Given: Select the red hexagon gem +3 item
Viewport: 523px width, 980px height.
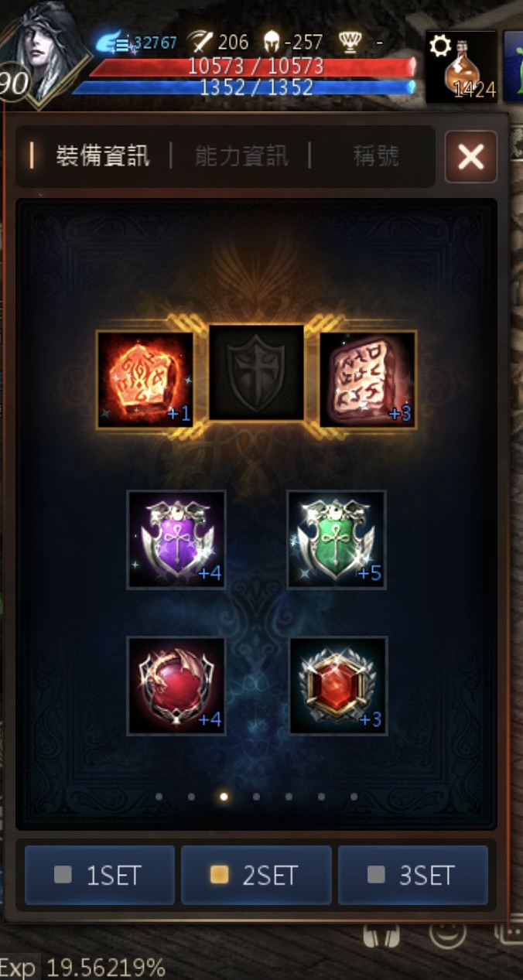Looking at the screenshot, I should point(337,686).
